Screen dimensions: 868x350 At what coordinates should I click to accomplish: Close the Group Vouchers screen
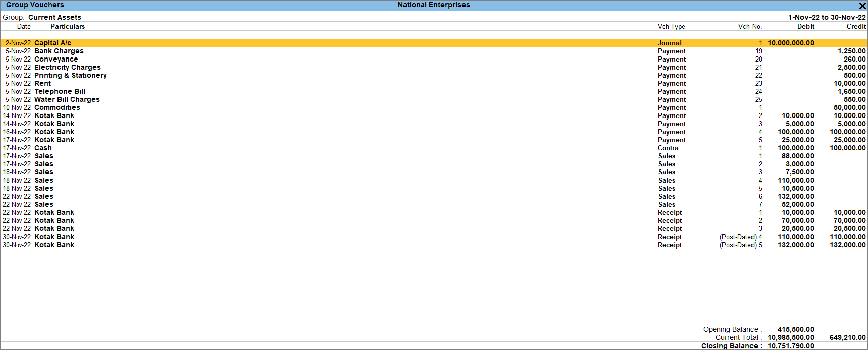tap(862, 6)
